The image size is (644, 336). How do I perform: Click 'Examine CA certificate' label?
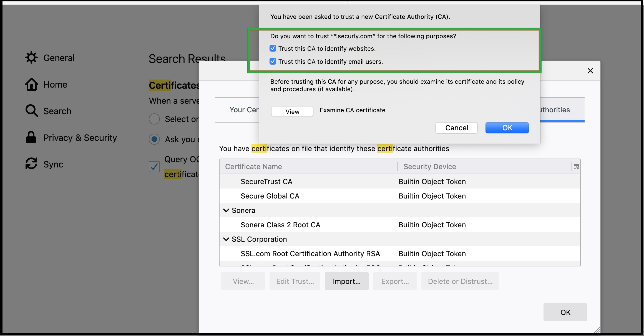(353, 110)
